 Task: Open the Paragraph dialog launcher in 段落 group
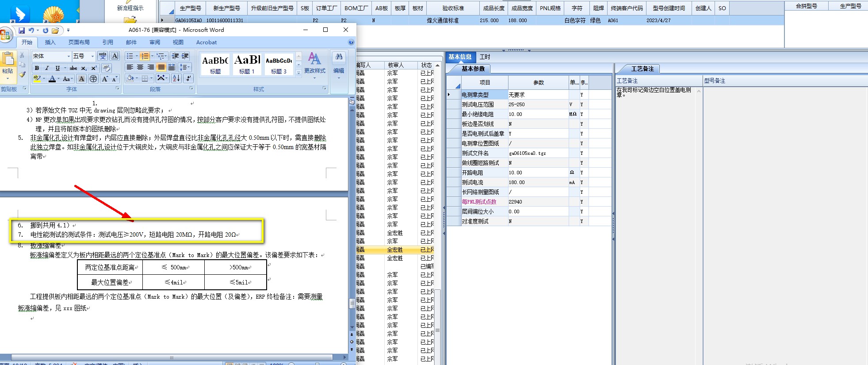click(x=191, y=88)
